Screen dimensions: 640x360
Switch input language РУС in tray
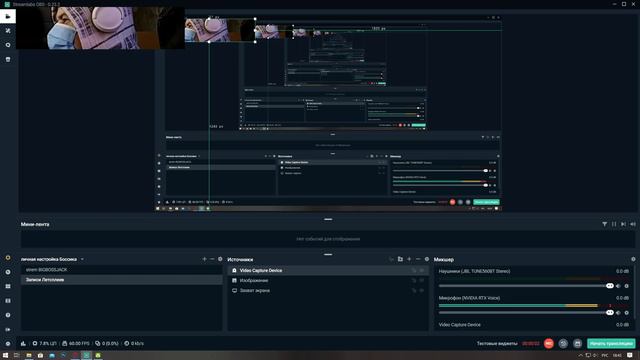point(605,356)
